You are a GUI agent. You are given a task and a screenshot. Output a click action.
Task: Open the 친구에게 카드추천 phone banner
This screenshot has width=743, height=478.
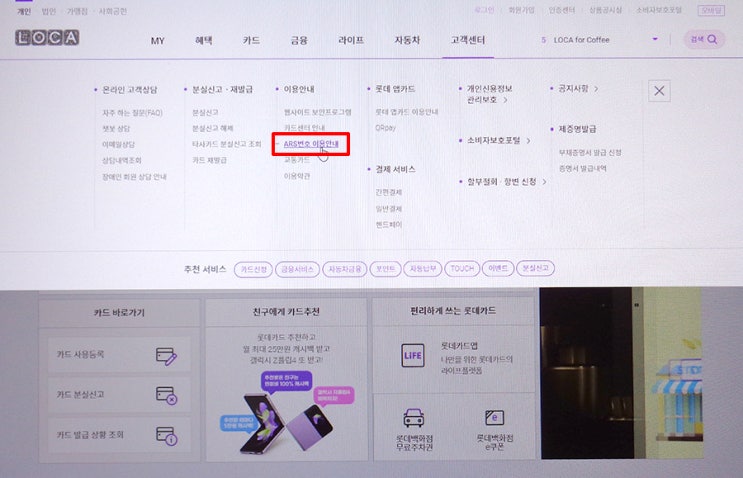[x=287, y=412]
